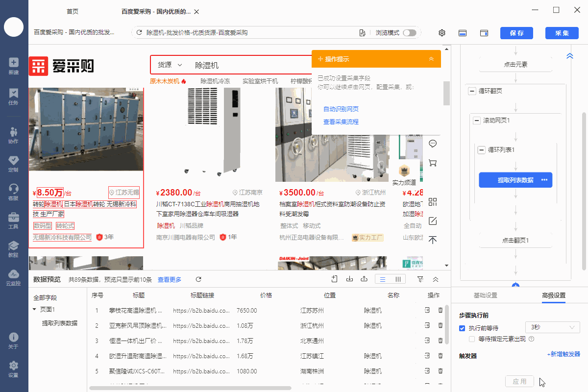Collapse the 循环列表1 block
This screenshot has height=392, width=588.
[482, 150]
